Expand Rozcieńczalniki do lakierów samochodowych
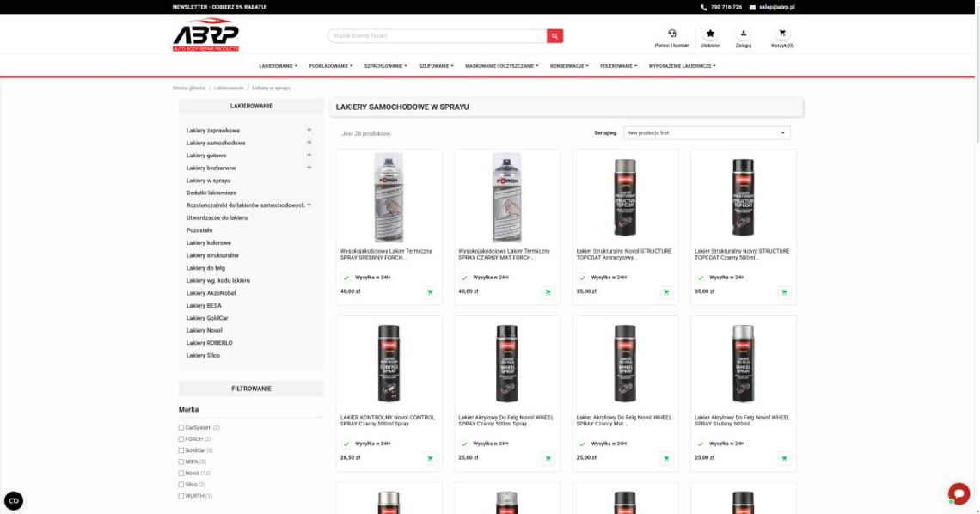The width and height of the screenshot is (980, 514). tap(309, 205)
